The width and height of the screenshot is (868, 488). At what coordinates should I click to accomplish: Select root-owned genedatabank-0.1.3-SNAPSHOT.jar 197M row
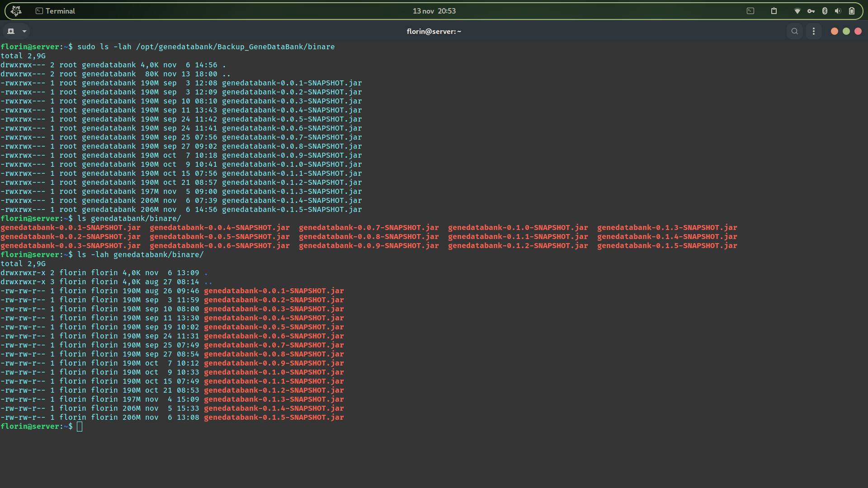click(x=181, y=192)
